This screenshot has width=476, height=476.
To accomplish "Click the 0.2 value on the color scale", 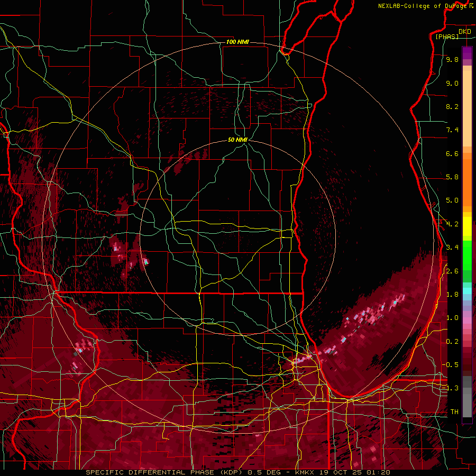I will coord(452,341).
